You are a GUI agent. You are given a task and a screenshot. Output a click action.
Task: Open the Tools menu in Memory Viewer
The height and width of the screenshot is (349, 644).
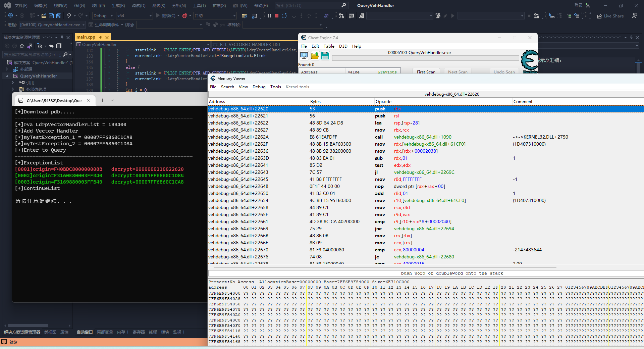click(275, 87)
